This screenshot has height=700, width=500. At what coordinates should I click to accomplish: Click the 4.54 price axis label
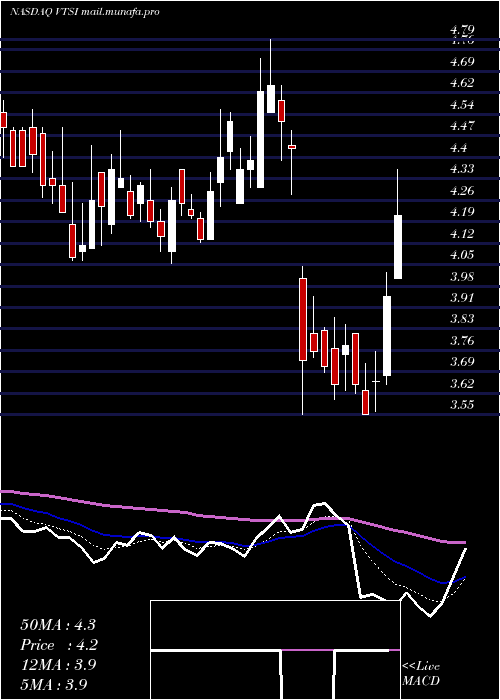462,105
